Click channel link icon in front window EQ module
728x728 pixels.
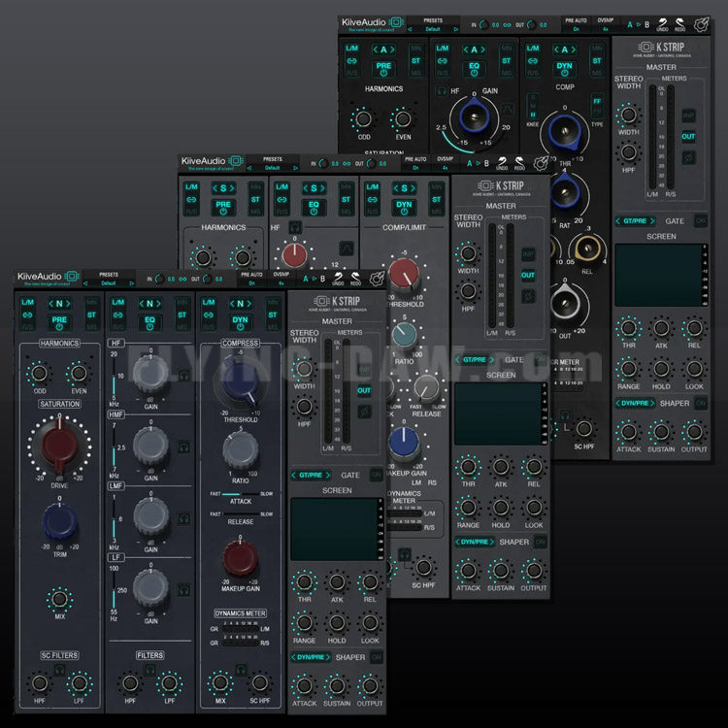point(117,314)
